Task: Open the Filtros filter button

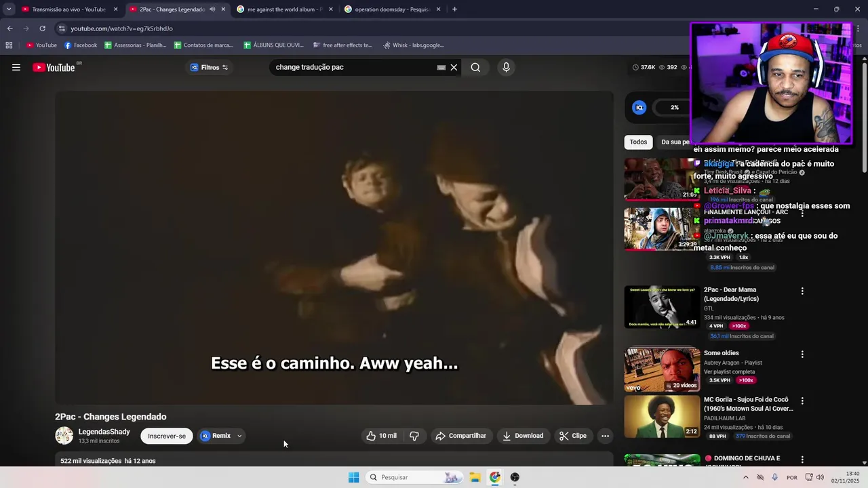Action: point(209,67)
